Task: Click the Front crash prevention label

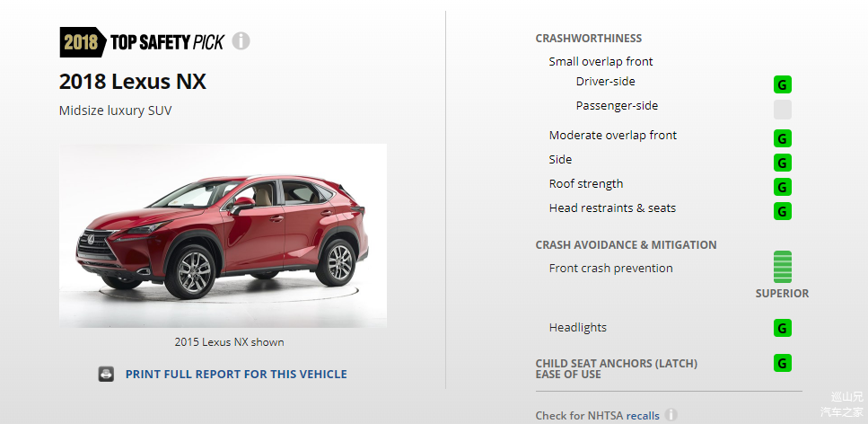Action: 610,269
